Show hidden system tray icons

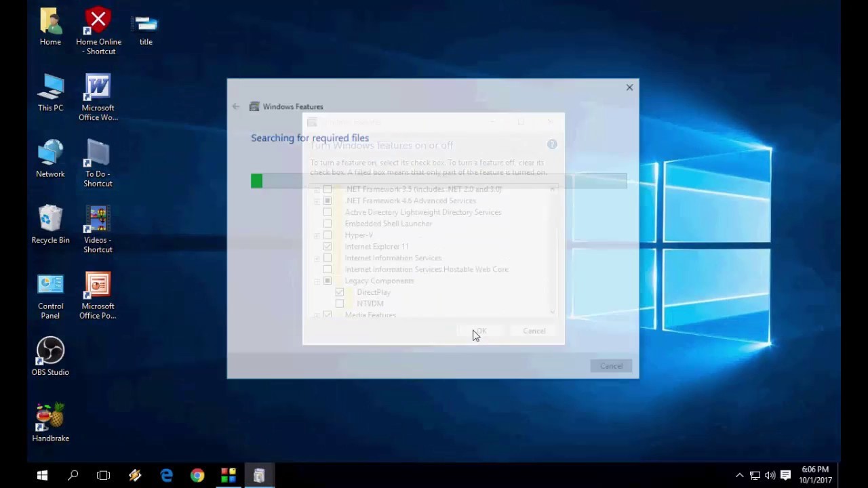click(739, 475)
